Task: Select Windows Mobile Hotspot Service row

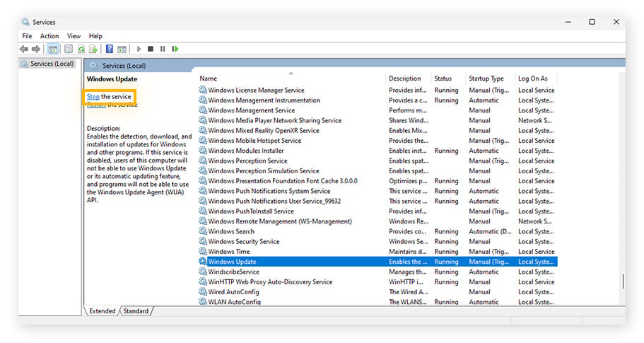Action: coord(377,141)
